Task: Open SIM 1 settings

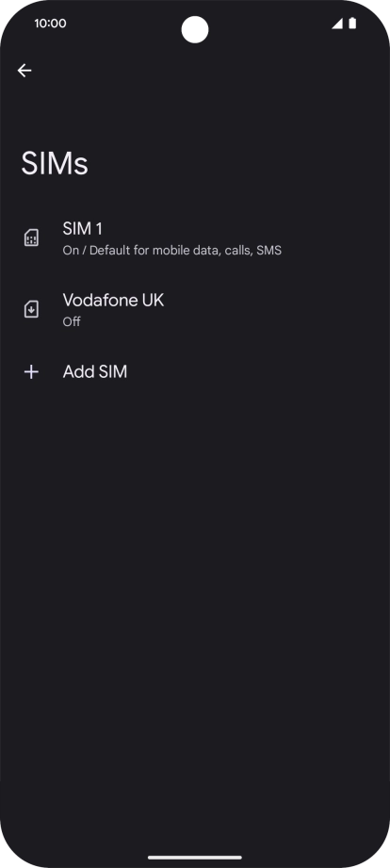Action: (195, 238)
